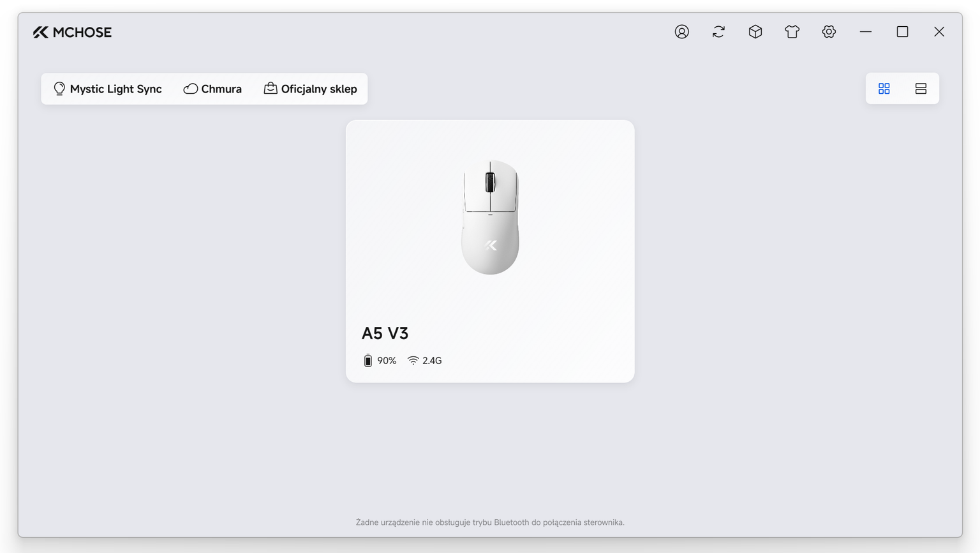Click the MCHOSE logo
This screenshot has width=980, height=553.
tap(72, 33)
